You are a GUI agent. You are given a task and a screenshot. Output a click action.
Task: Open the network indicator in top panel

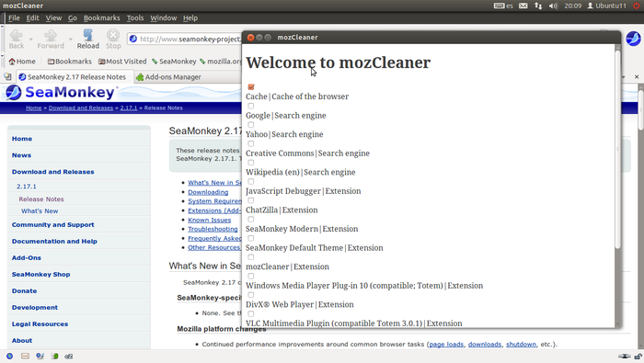538,6
